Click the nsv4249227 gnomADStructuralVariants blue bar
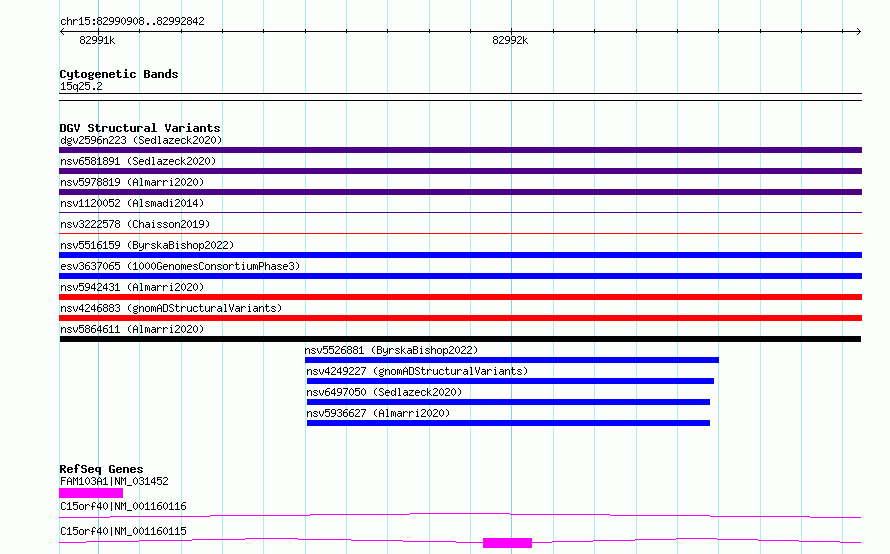The height and width of the screenshot is (554, 890). point(510,381)
